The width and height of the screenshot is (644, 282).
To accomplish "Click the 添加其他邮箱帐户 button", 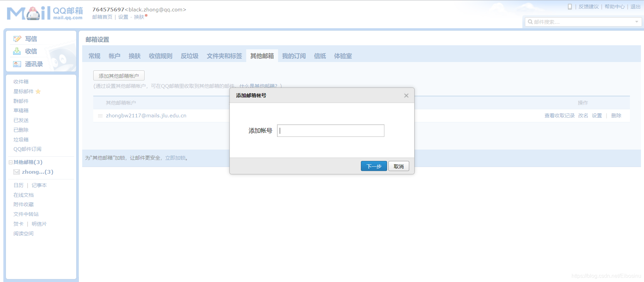I will click(x=119, y=75).
